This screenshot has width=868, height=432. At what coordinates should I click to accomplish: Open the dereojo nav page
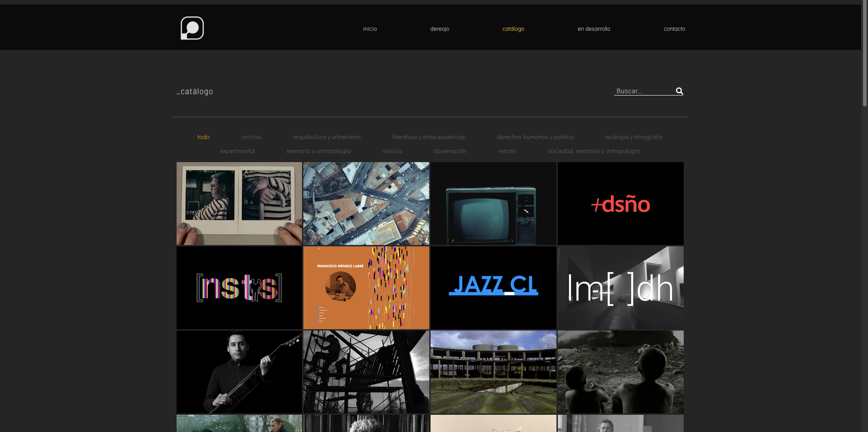(x=439, y=29)
